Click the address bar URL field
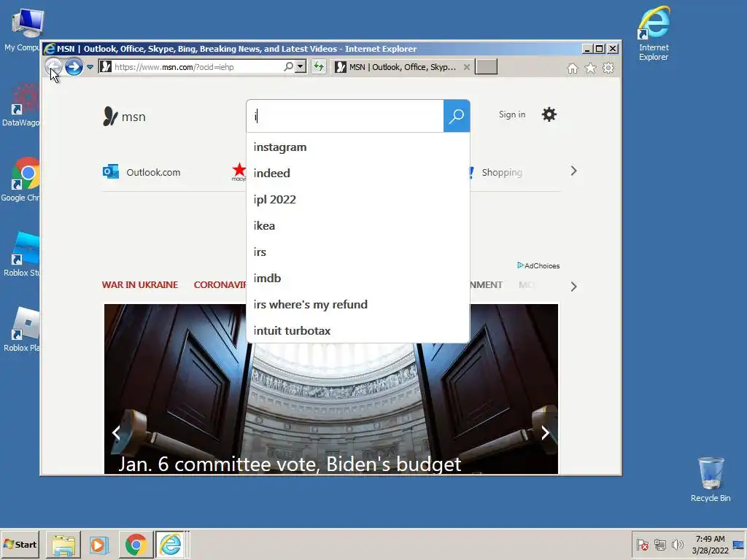The image size is (747, 560). point(198,67)
